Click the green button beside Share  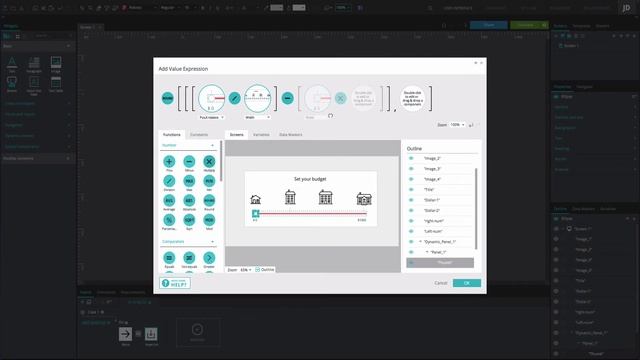click(529, 25)
